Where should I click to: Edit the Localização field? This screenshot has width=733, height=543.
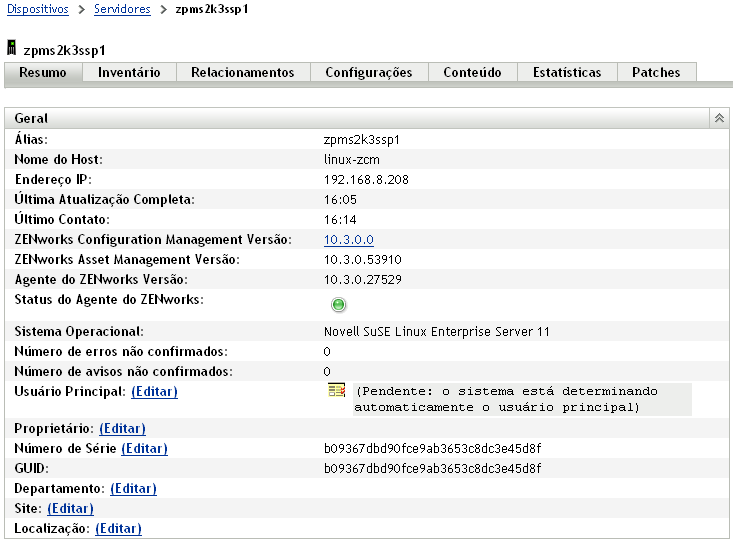(x=119, y=529)
